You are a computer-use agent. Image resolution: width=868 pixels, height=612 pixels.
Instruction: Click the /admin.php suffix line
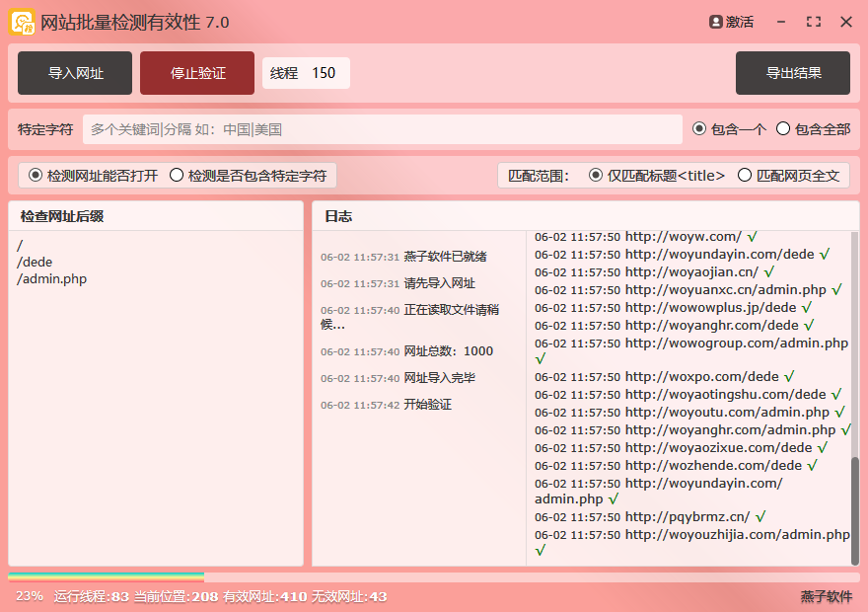tap(51, 279)
